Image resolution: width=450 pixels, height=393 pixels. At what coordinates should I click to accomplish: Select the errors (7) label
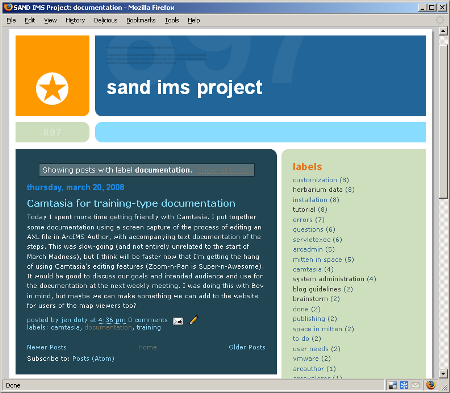[308, 220]
